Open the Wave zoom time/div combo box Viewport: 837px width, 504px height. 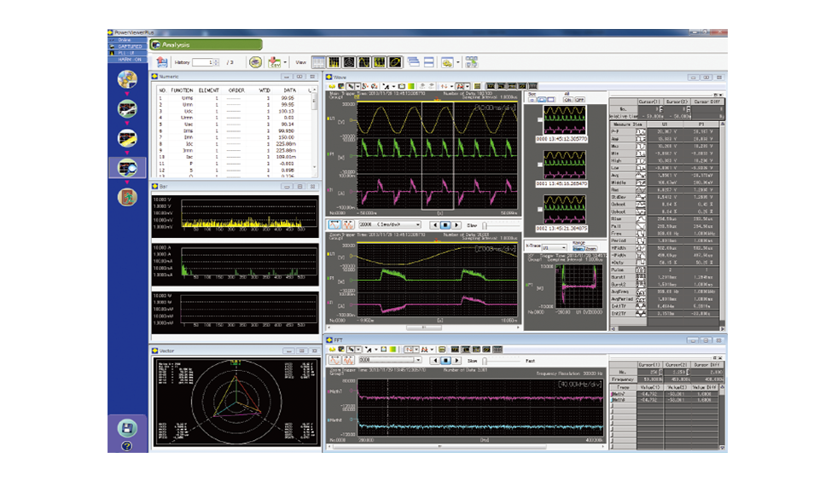390,225
